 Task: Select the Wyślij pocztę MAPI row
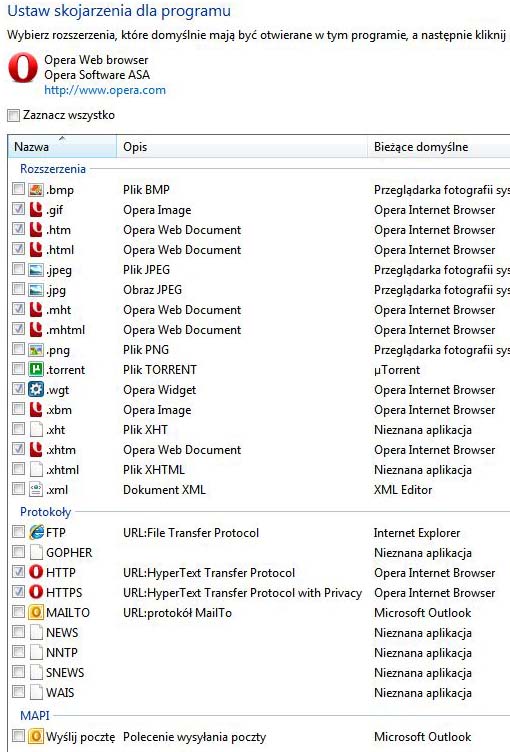point(259,736)
